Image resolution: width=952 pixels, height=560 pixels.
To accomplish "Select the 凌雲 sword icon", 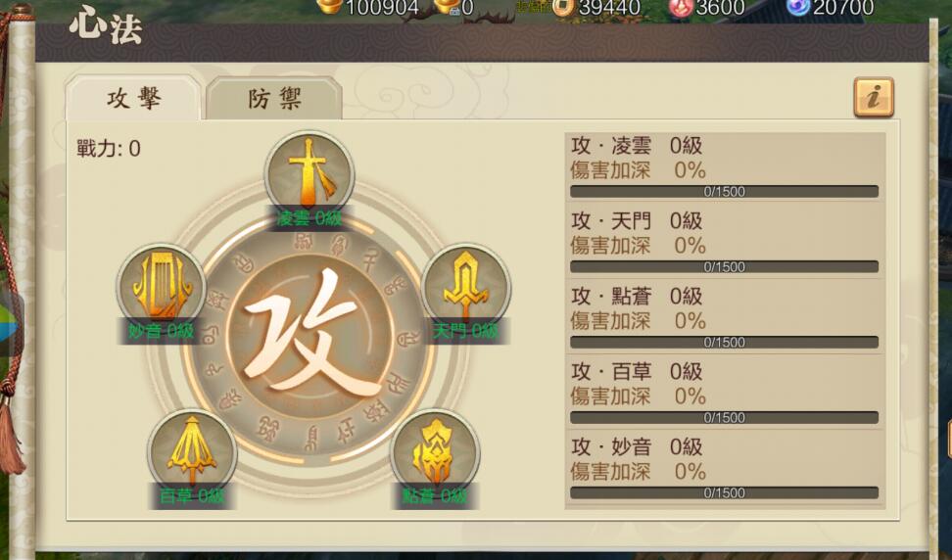I will (x=309, y=173).
